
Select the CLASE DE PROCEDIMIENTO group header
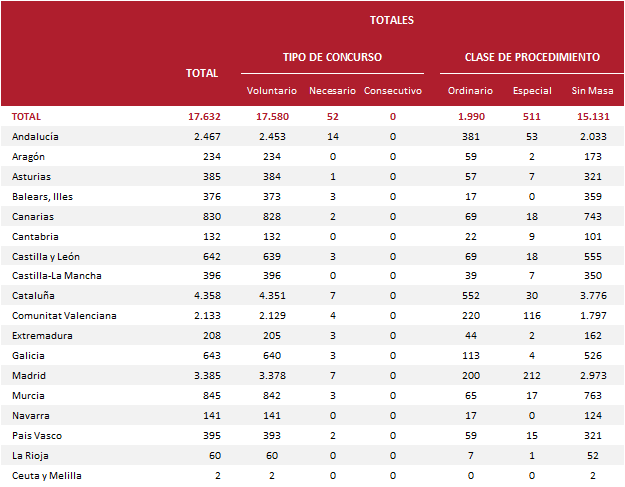click(x=532, y=58)
